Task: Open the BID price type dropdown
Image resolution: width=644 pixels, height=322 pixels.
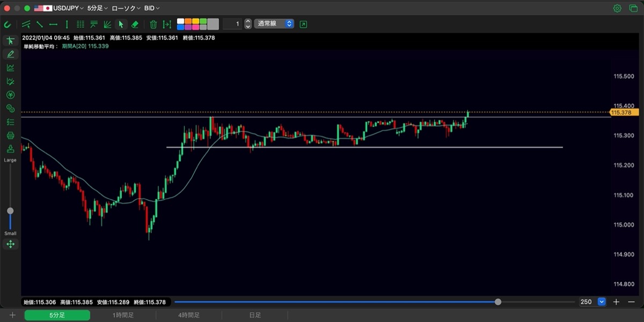Action: [x=152, y=8]
